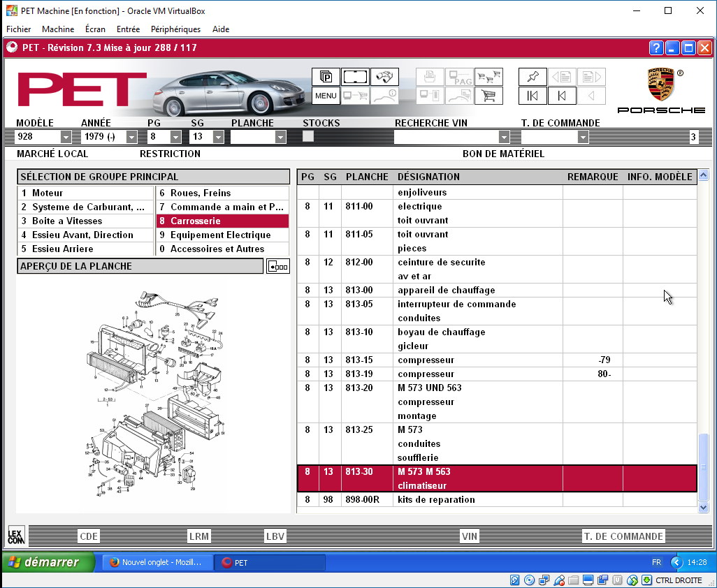Open the Écran menu

click(x=95, y=29)
